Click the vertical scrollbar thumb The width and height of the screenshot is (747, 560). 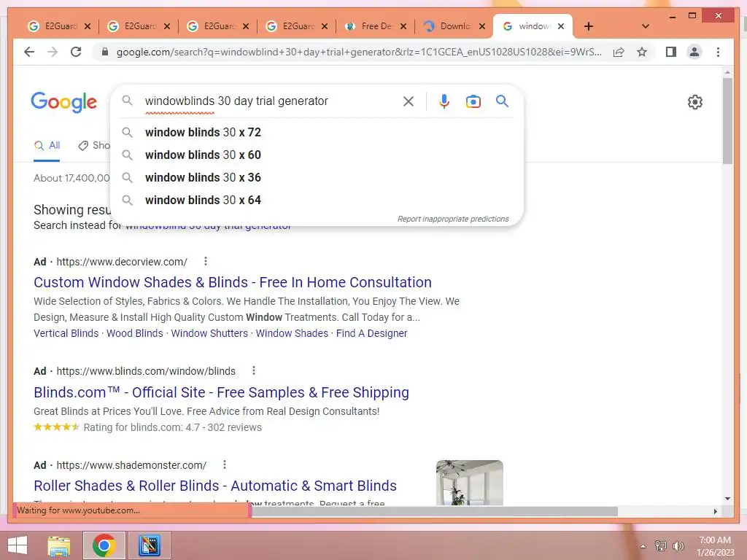pos(727,121)
